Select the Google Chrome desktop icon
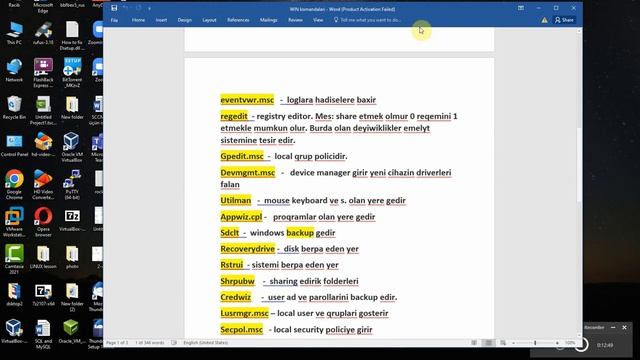This screenshot has height=360, width=640. [14, 184]
